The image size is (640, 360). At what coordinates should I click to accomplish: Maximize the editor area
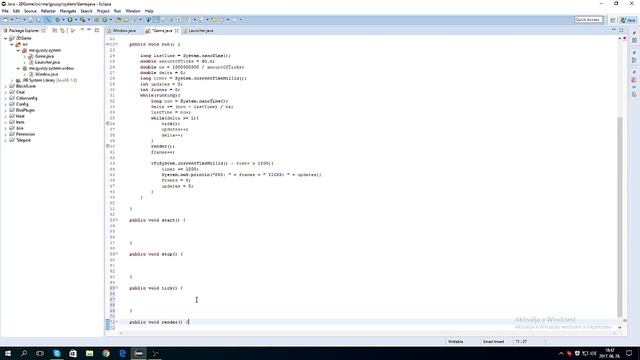tap(621, 30)
